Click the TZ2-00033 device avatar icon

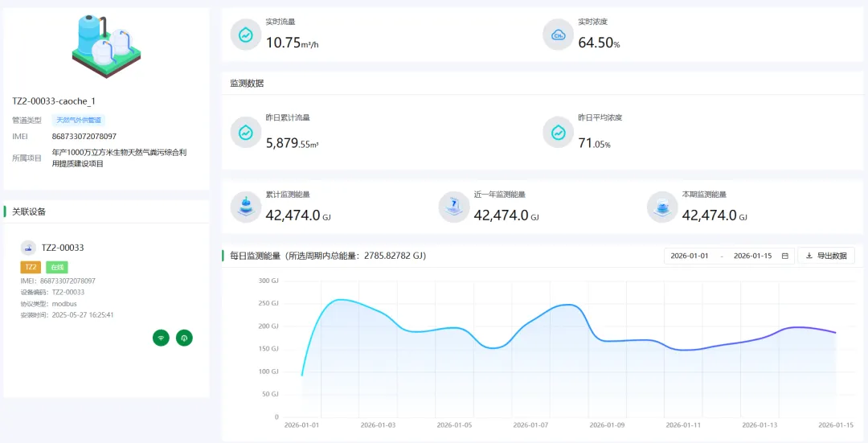[x=28, y=248]
